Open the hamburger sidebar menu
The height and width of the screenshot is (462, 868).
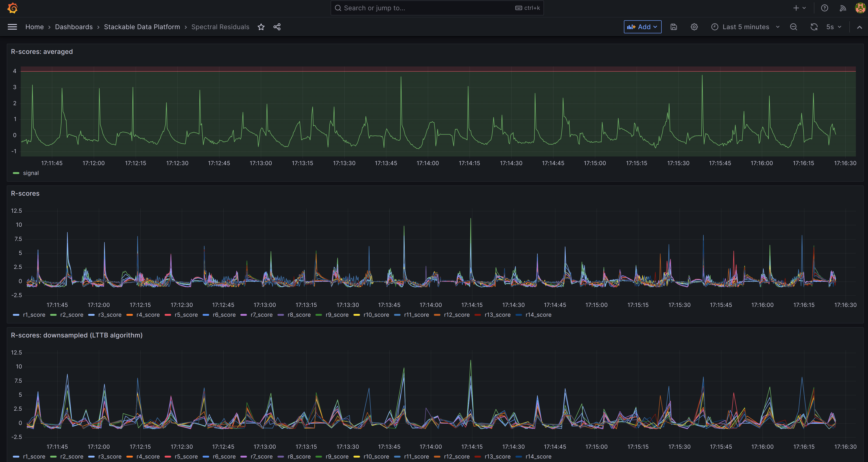click(12, 27)
